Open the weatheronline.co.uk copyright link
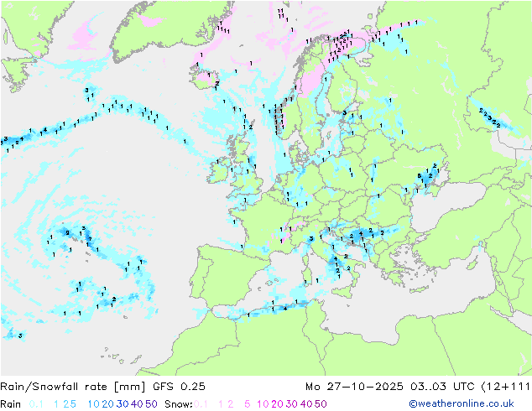The height and width of the screenshot is (411, 532). coord(462,403)
